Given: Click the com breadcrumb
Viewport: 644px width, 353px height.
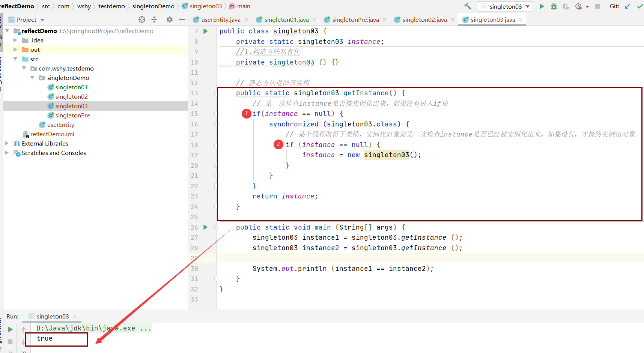Looking at the screenshot, I should [x=63, y=6].
